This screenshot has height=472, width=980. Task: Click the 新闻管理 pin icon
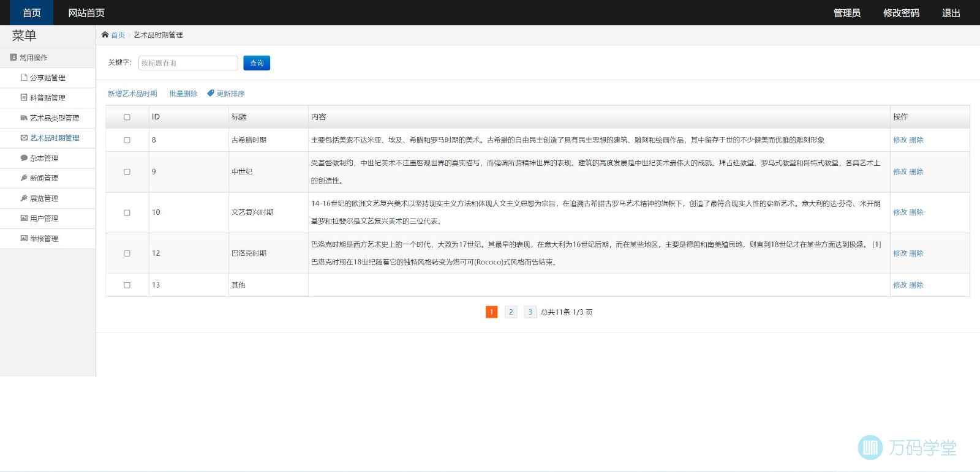point(24,178)
